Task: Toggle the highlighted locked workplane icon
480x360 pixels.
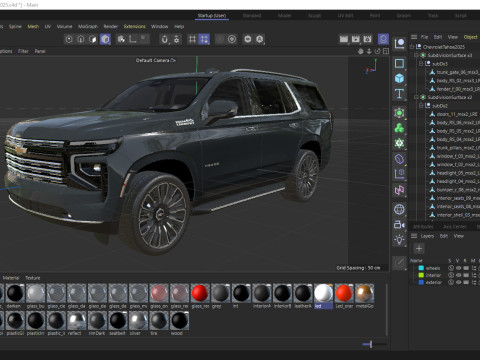Action: coord(204,39)
